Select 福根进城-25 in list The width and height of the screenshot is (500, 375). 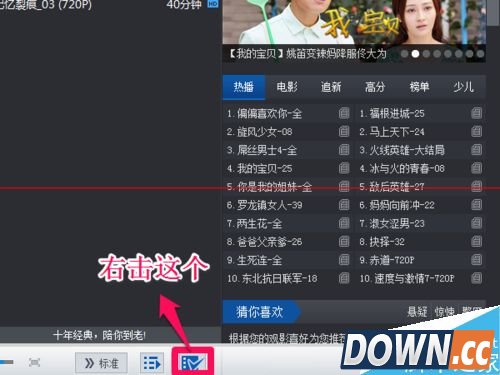(392, 114)
